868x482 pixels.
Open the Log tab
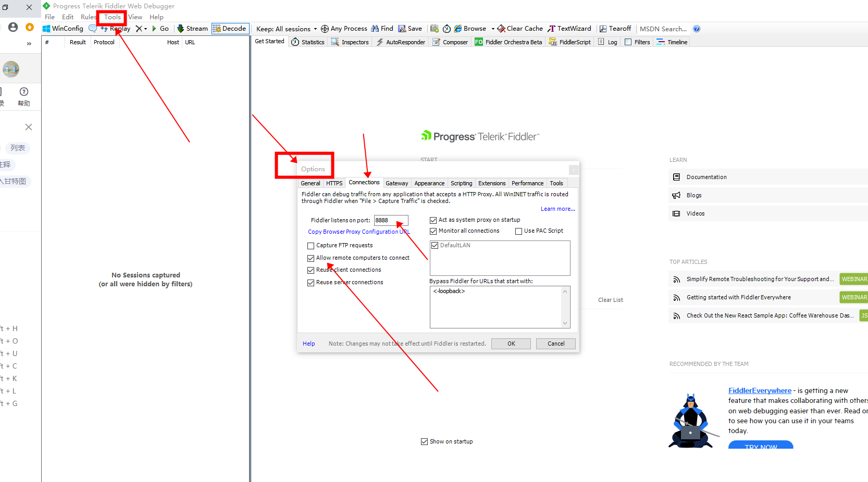click(x=607, y=42)
